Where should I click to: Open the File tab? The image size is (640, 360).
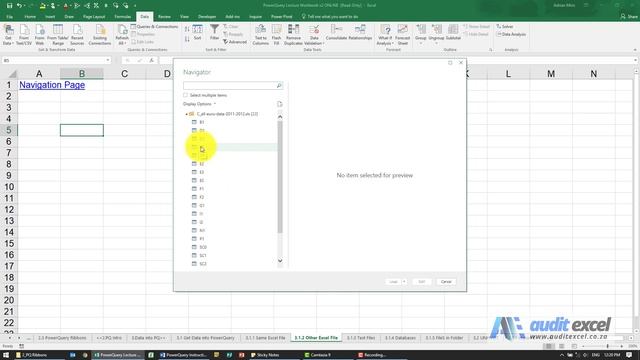[10, 17]
